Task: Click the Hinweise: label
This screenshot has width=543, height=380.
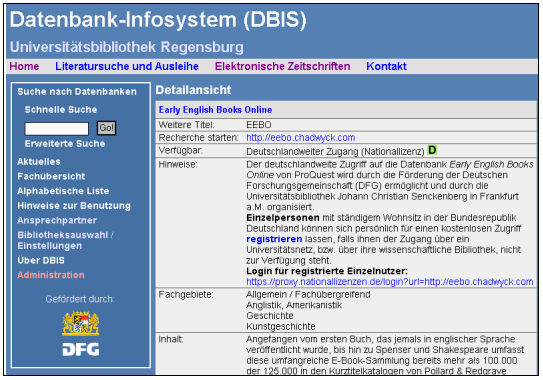Action: [x=178, y=165]
